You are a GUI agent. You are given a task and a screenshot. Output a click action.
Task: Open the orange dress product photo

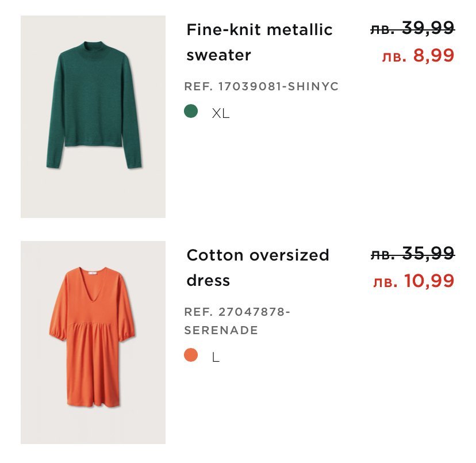pos(93,342)
